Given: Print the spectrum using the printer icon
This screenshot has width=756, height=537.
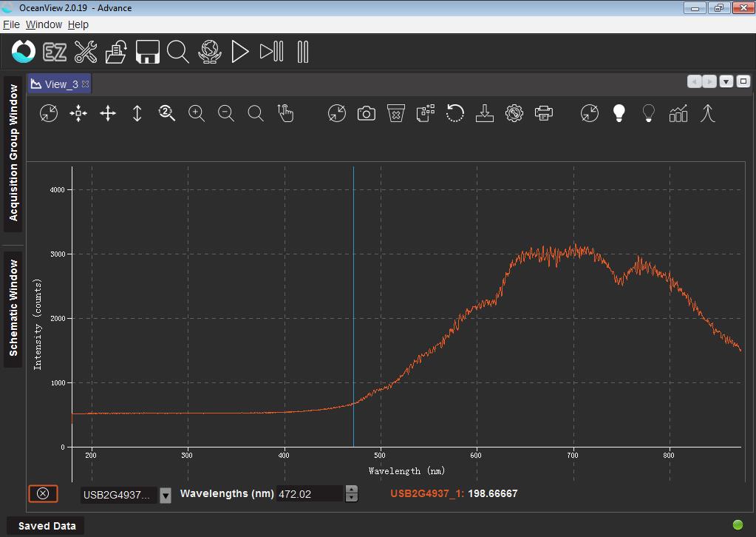Looking at the screenshot, I should point(544,113).
